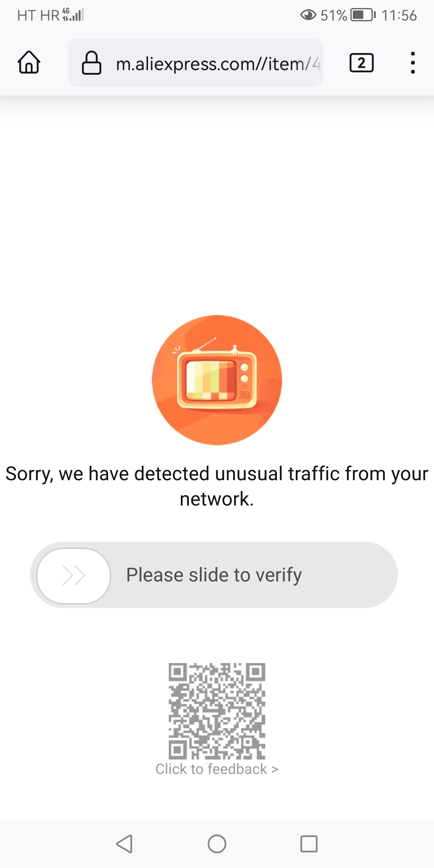This screenshot has width=434, height=868.
Task: Tap the 4G signal strength indicator
Action: (x=73, y=14)
